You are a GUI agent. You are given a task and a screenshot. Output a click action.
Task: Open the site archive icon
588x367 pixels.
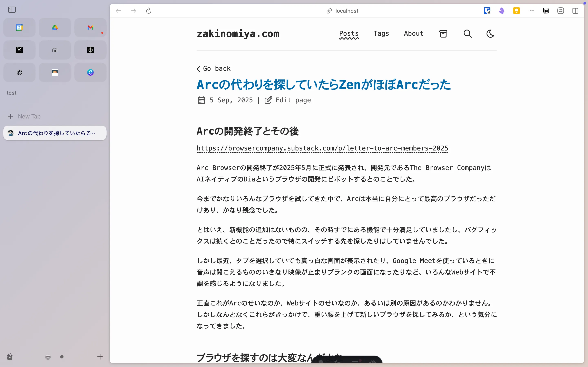[443, 34]
